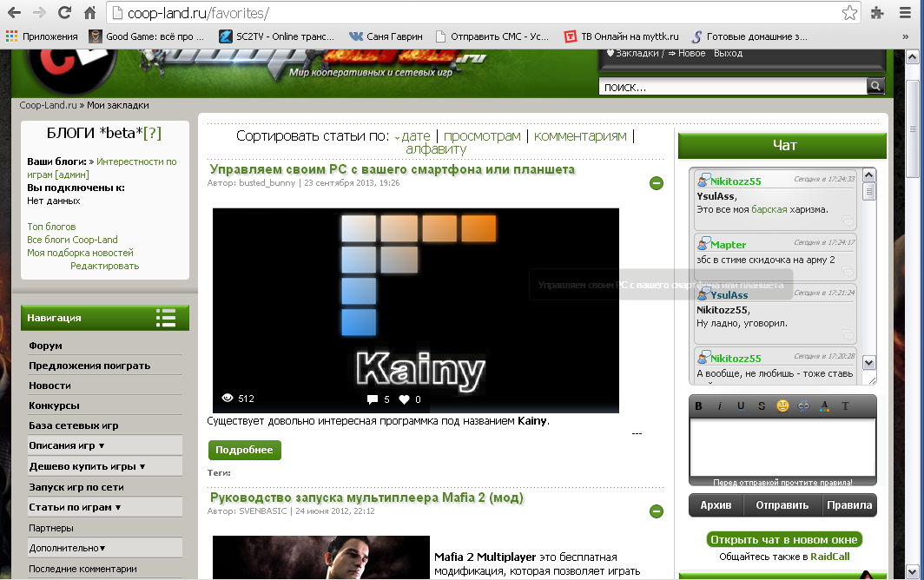Choose text color in chat editor

pyautogui.click(x=824, y=405)
